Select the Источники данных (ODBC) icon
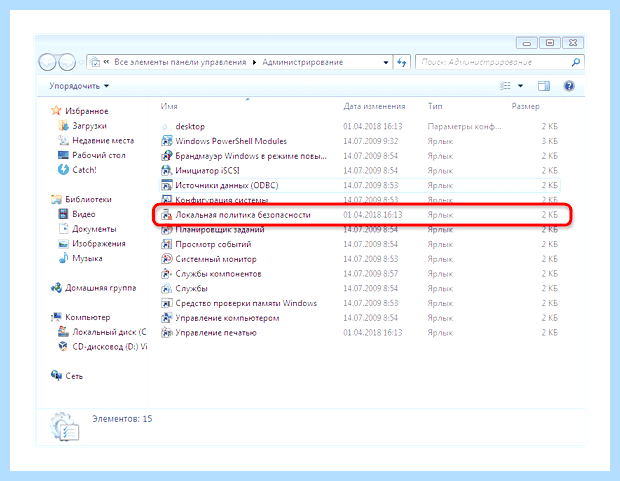 [x=166, y=185]
